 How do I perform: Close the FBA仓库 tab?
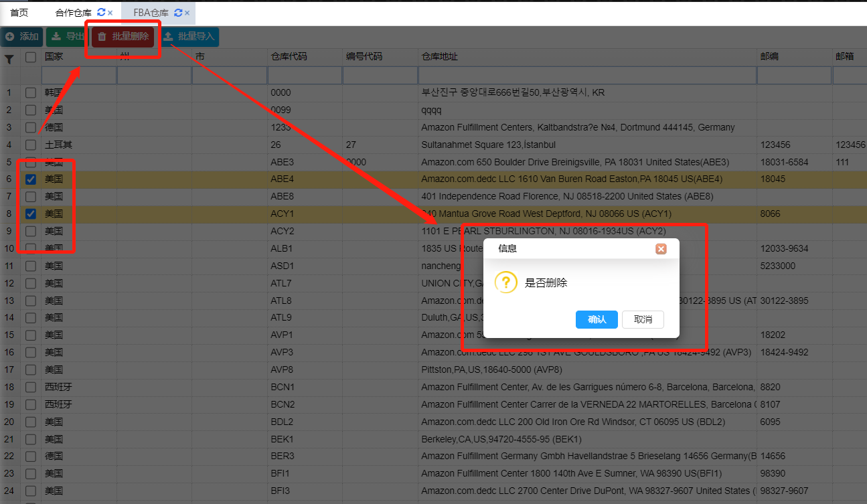tap(187, 13)
